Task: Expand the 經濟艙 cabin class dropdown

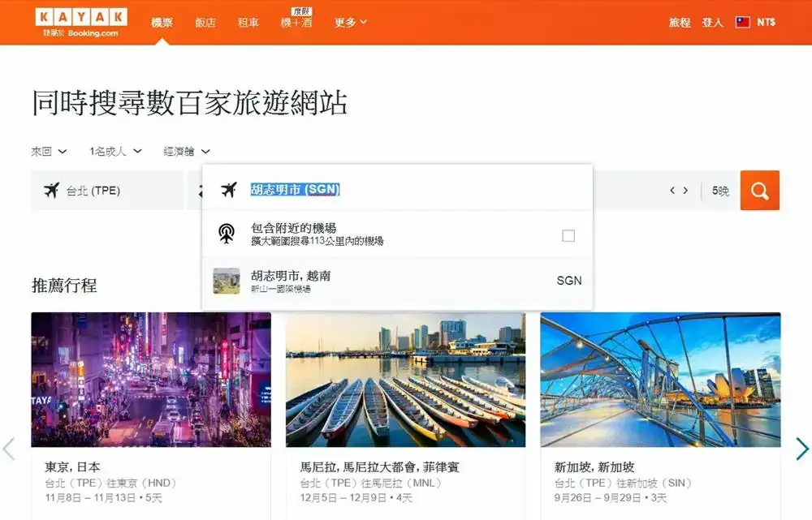Action: click(185, 152)
